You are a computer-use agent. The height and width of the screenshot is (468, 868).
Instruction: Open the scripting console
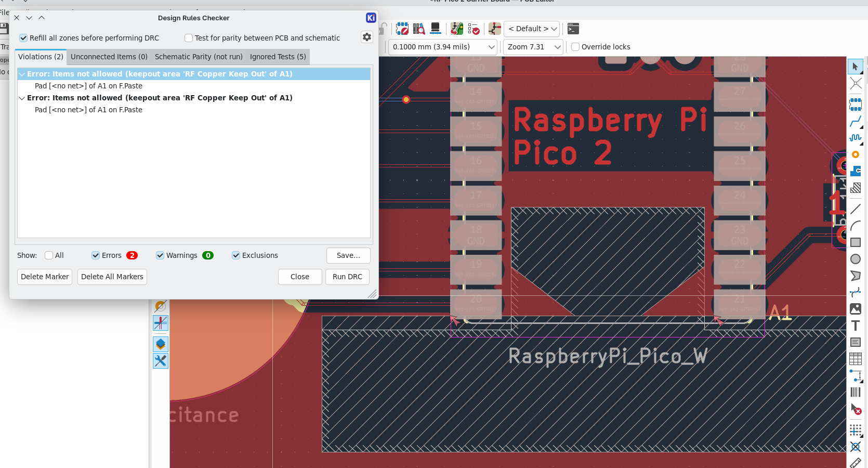[x=573, y=29]
